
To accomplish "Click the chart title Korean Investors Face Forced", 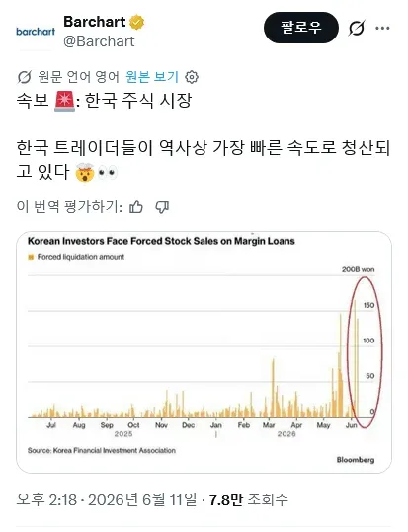I will [161, 241].
